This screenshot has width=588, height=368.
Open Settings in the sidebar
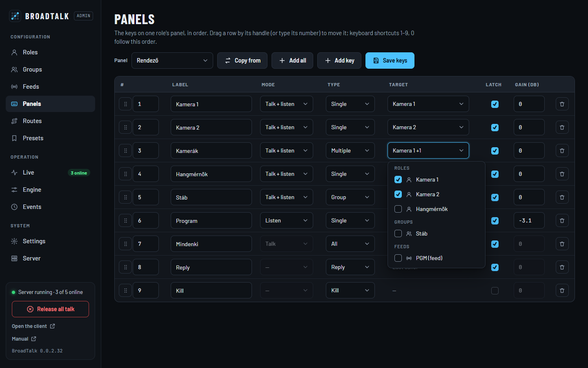[51, 241]
